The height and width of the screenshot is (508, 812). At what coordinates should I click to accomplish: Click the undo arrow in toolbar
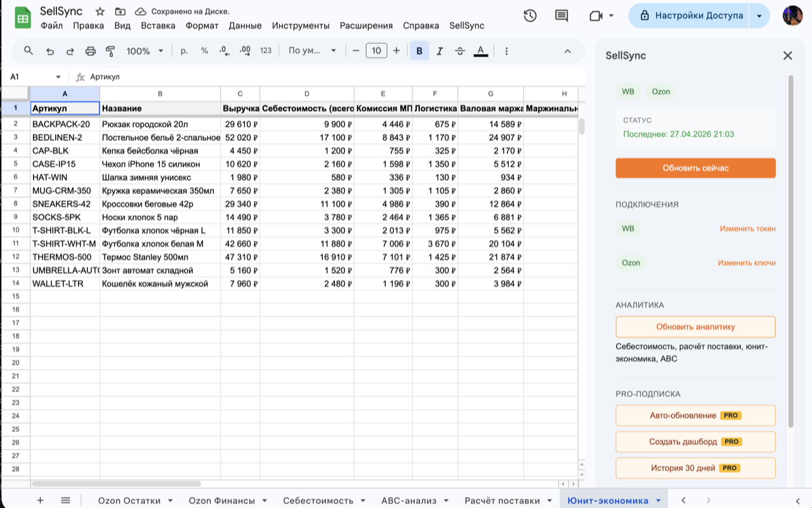tap(50, 51)
